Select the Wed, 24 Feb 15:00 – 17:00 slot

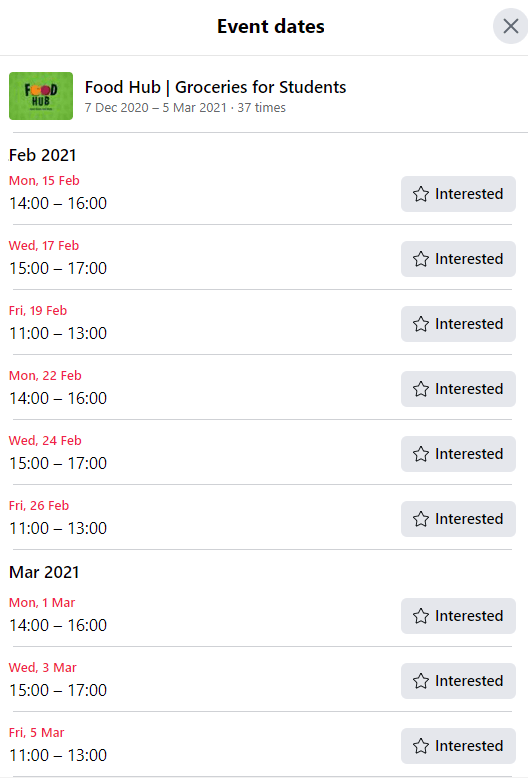[x=58, y=463]
